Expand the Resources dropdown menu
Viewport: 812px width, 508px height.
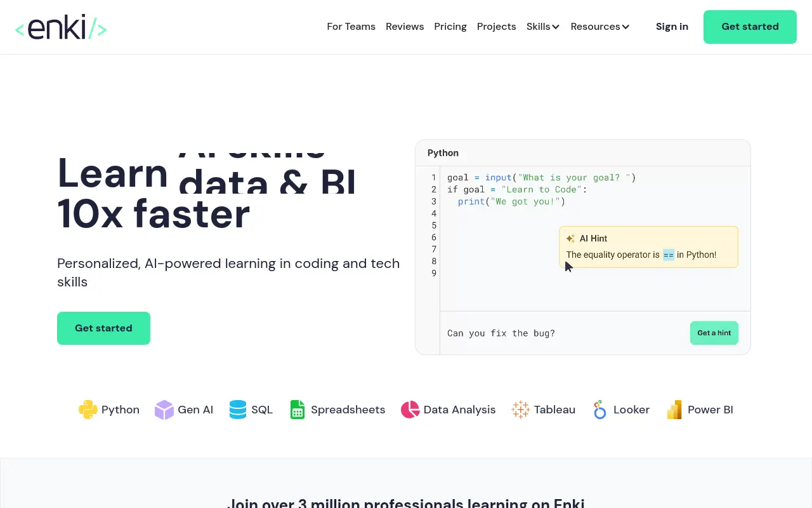coord(600,27)
